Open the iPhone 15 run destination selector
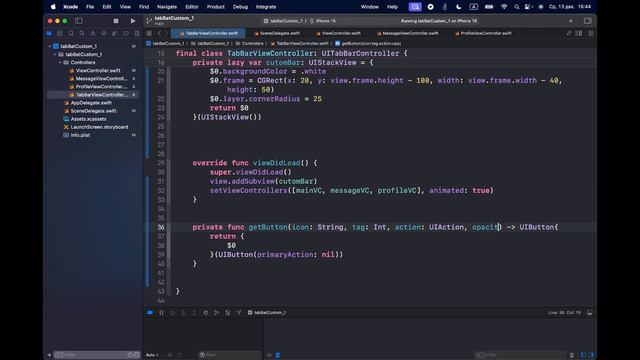 coord(323,21)
